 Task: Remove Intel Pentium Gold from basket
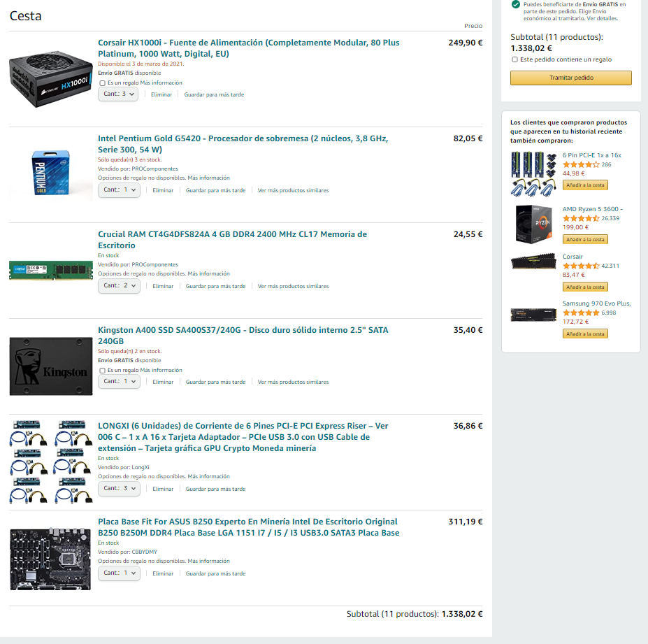(x=163, y=191)
